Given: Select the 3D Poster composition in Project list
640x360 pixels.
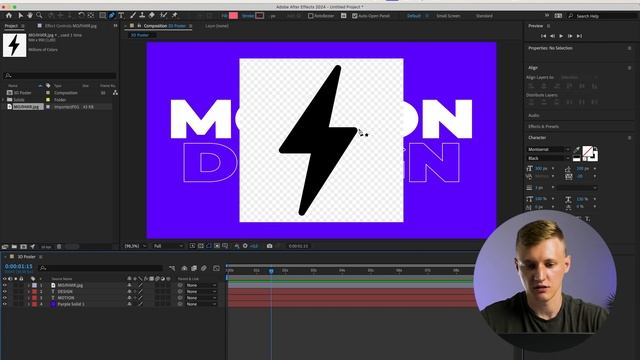Looking at the screenshot, I should [x=22, y=93].
